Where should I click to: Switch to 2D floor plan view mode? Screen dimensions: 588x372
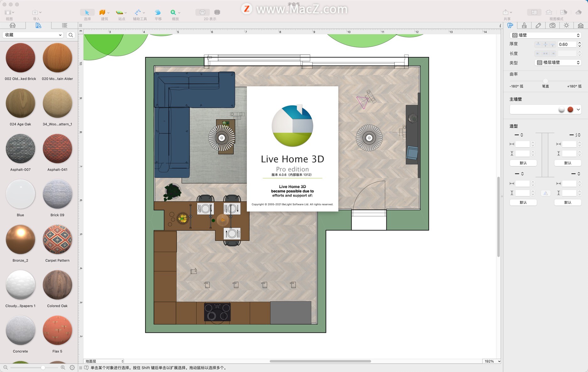click(534, 12)
